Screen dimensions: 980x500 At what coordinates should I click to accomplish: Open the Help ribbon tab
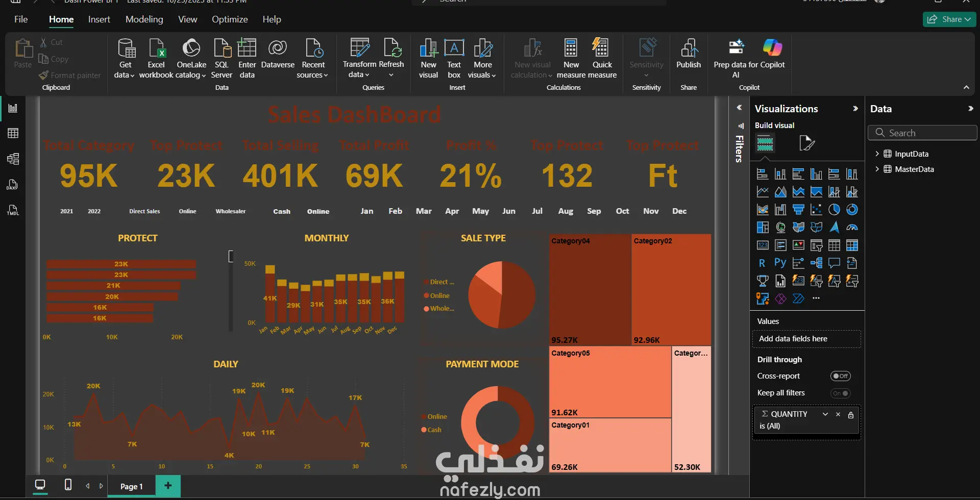(272, 19)
